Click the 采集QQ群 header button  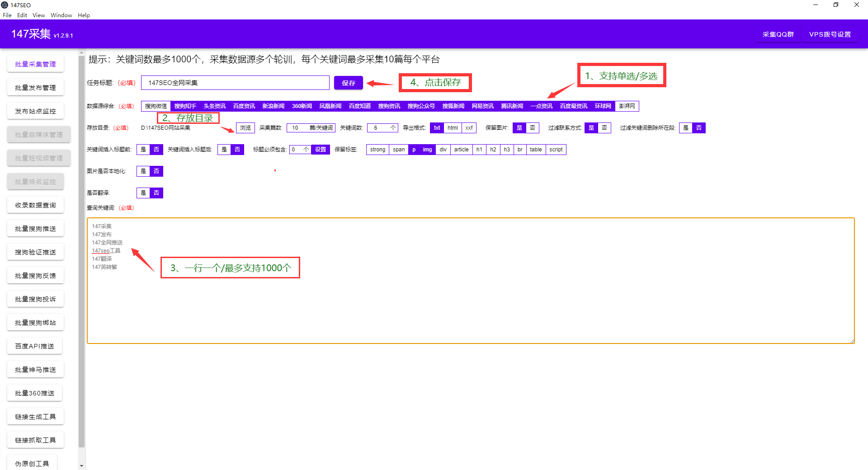tap(778, 34)
